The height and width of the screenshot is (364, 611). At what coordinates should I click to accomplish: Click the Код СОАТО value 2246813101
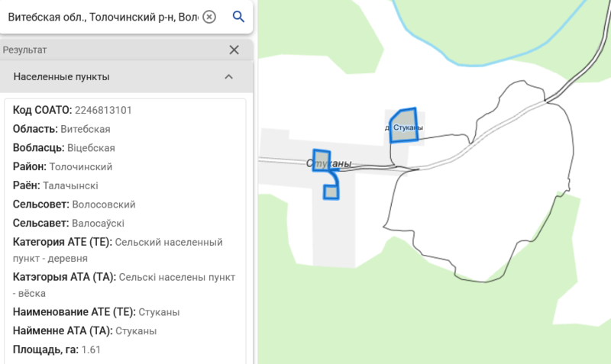(x=103, y=110)
